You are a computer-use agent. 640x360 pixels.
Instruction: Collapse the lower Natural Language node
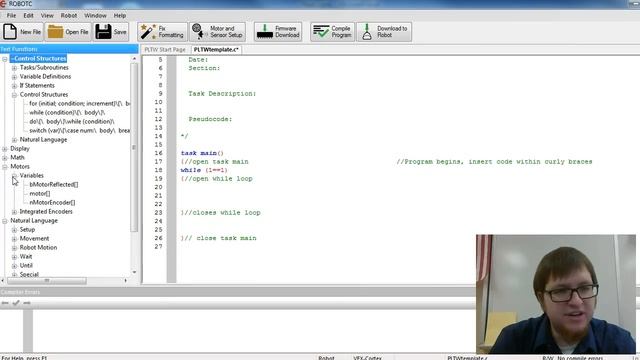pos(5,221)
